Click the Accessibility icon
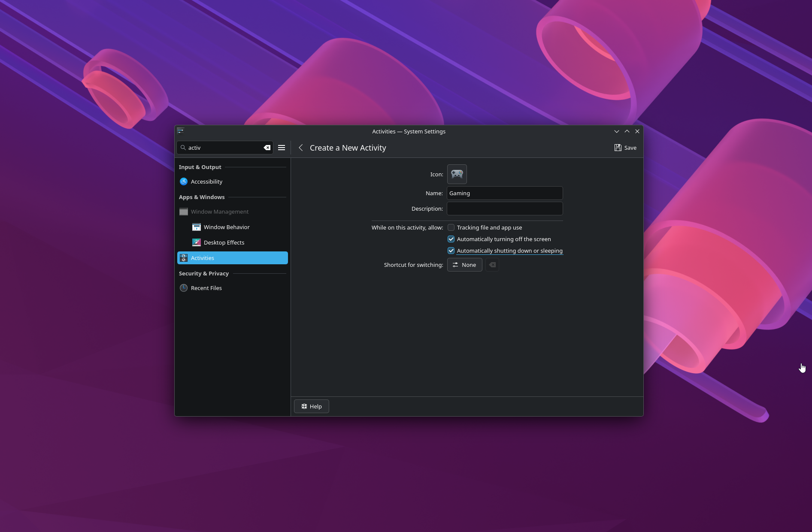Viewport: 812px width, 532px height. 184,181
